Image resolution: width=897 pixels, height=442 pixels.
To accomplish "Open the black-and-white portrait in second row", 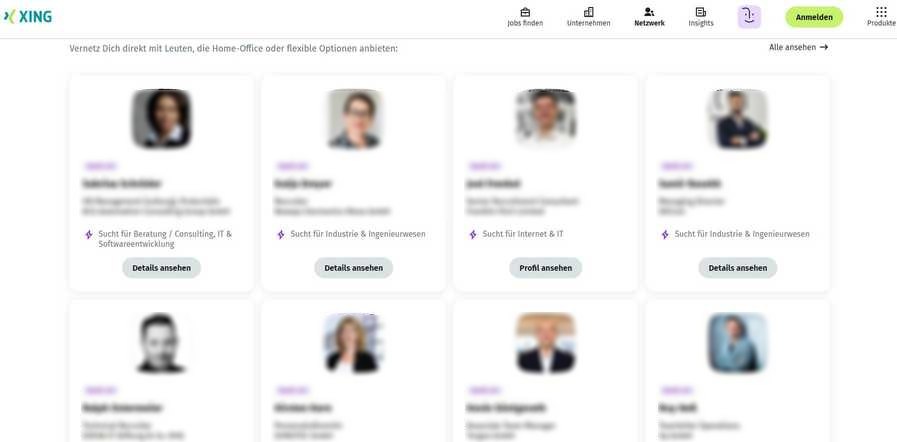I will click(161, 343).
